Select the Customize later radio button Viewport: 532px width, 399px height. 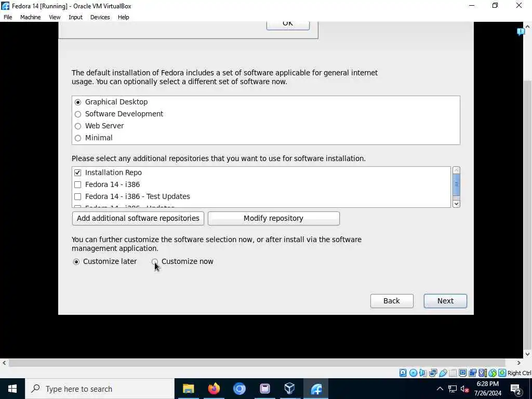tap(76, 262)
